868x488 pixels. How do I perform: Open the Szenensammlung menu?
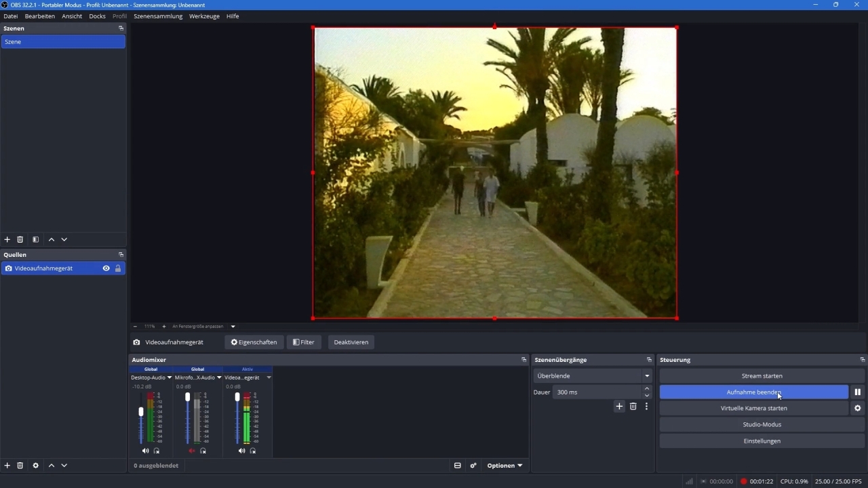(x=158, y=16)
